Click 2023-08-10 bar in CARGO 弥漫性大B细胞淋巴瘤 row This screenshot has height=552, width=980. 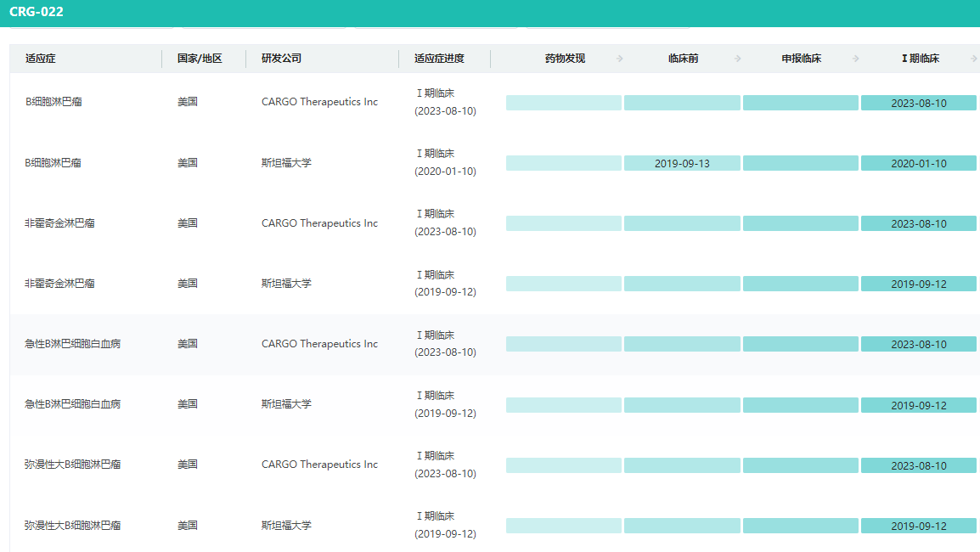pos(919,465)
